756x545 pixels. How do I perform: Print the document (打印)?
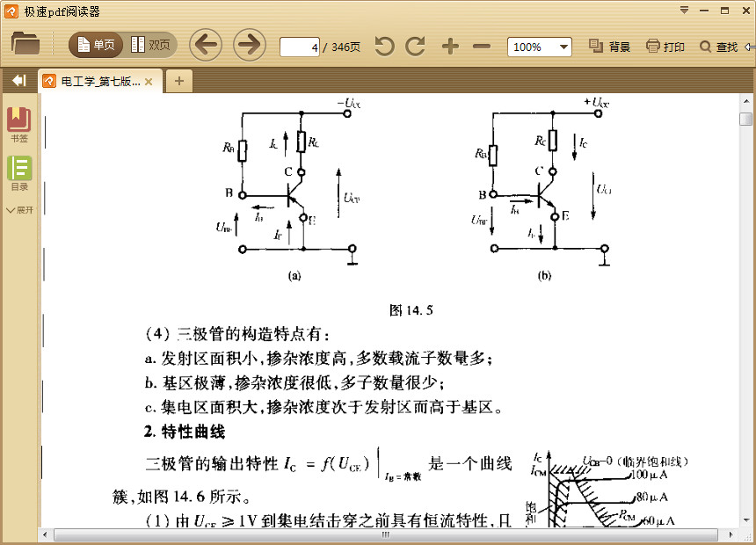tap(665, 47)
